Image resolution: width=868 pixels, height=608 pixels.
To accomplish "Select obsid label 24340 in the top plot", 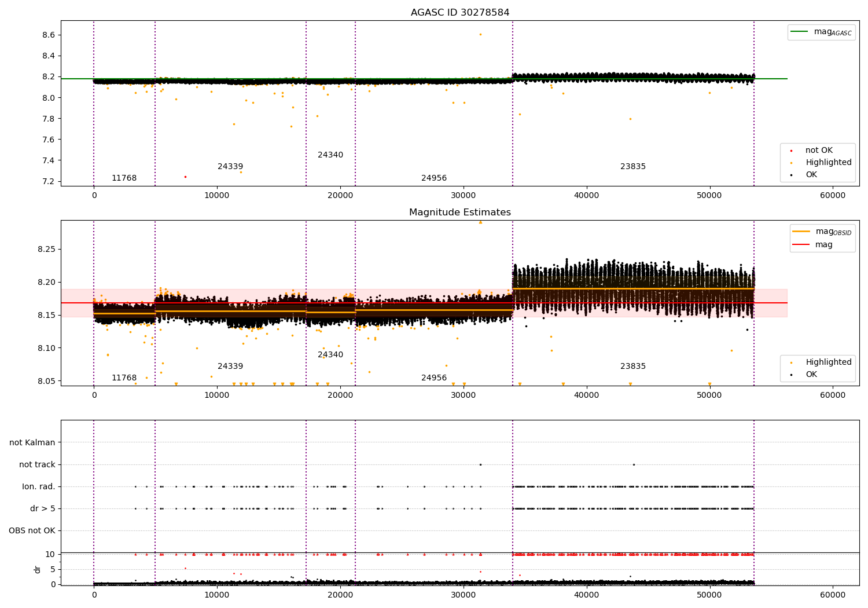I will coord(330,155).
